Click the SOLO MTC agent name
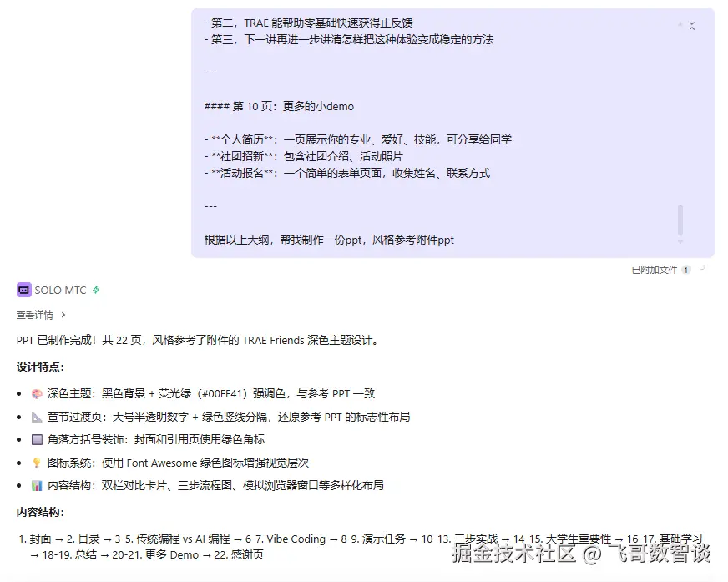Viewport: 728px width, 582px height. (x=60, y=291)
